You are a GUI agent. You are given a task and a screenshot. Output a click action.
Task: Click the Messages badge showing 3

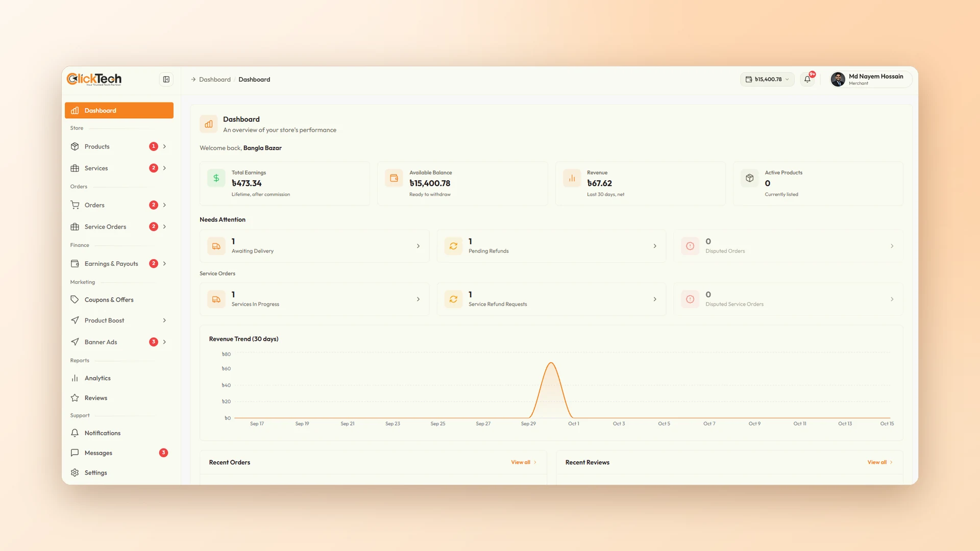point(163,453)
